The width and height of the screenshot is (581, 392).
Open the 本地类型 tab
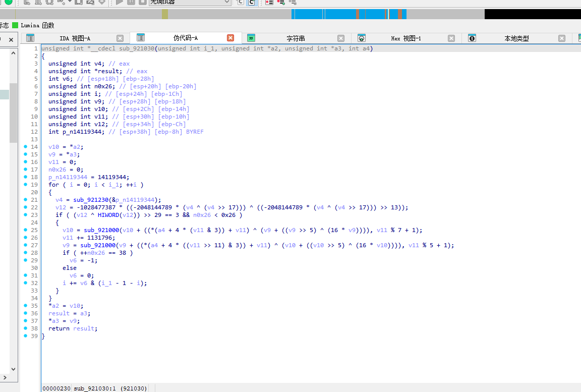516,38
